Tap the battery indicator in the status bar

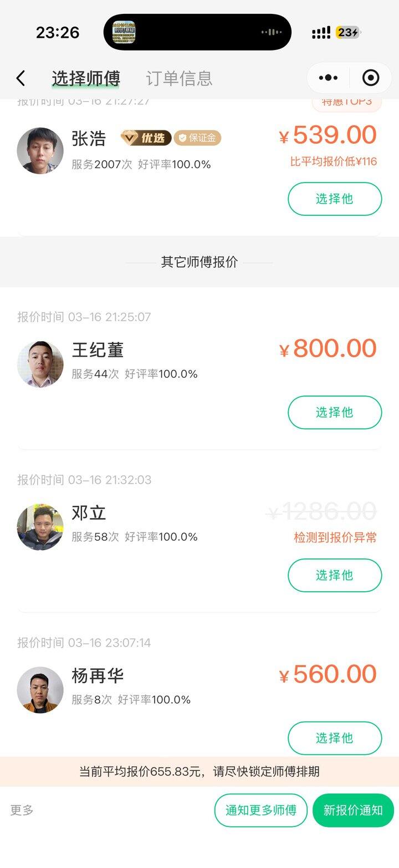348,33
